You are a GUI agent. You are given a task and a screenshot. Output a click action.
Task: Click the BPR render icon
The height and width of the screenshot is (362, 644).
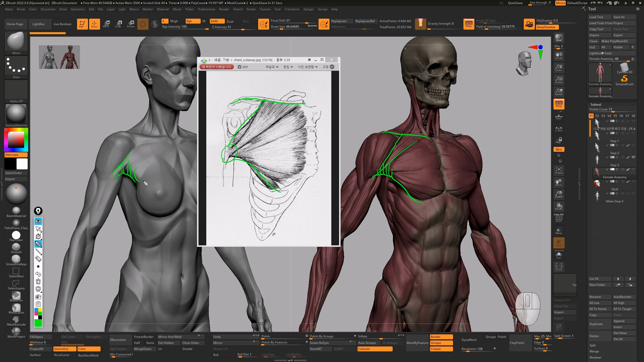559,38
